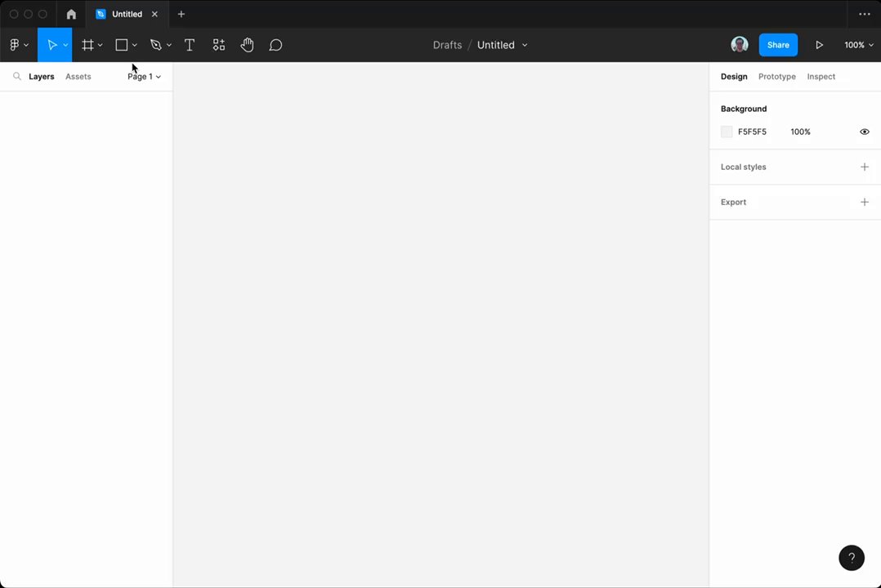The width and height of the screenshot is (881, 588).
Task: Open a new tab with plus
Action: (x=181, y=14)
